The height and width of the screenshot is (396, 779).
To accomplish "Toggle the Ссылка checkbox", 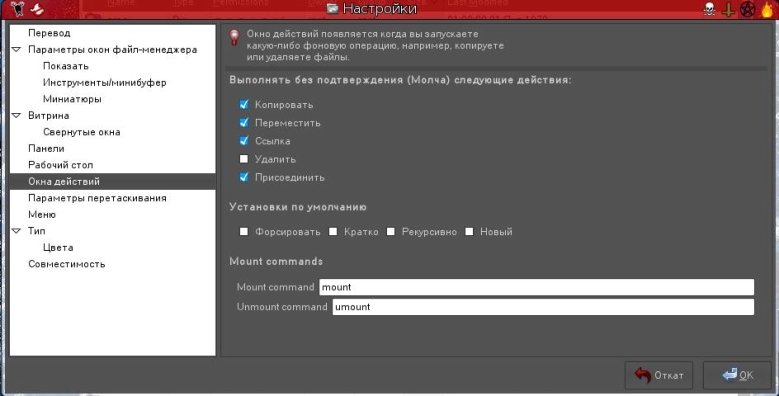I will coord(244,141).
